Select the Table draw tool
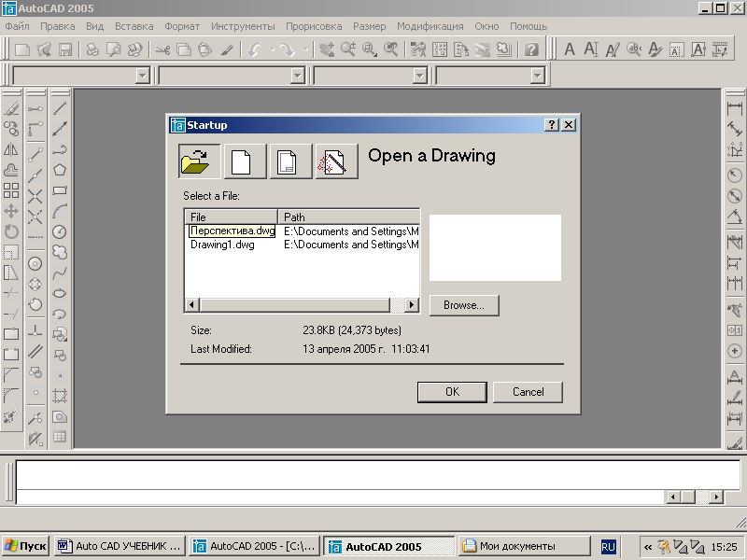Image resolution: width=747 pixels, height=560 pixels. (x=60, y=437)
